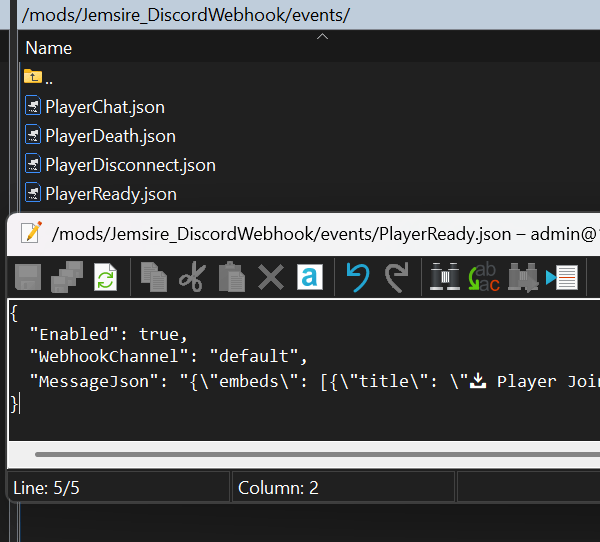Click the Save All icon
This screenshot has height=542, width=600.
67,276
